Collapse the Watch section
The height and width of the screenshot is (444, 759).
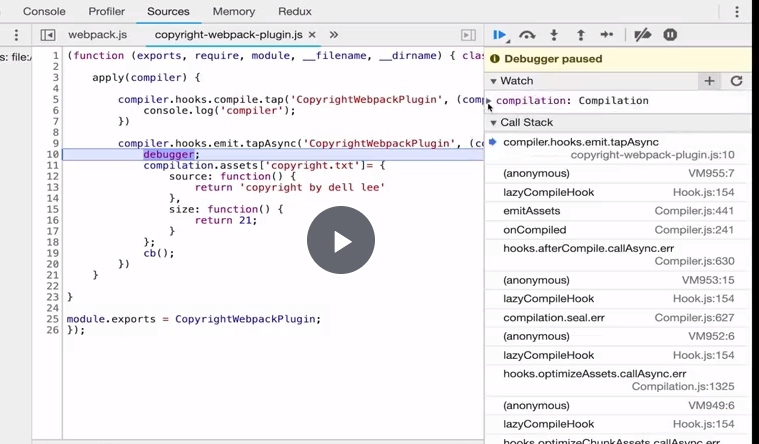pos(493,81)
